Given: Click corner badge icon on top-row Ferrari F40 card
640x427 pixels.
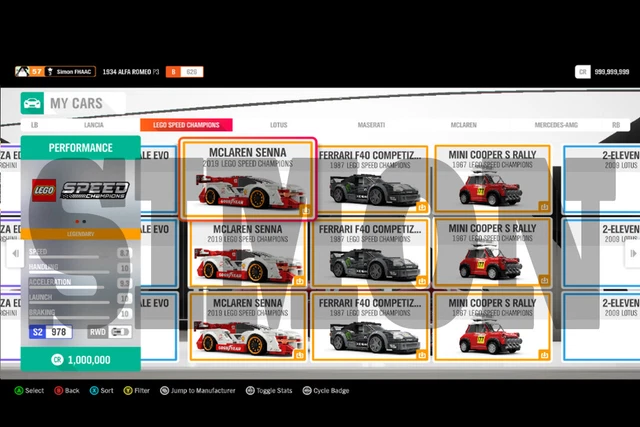Looking at the screenshot, I should tap(422, 207).
